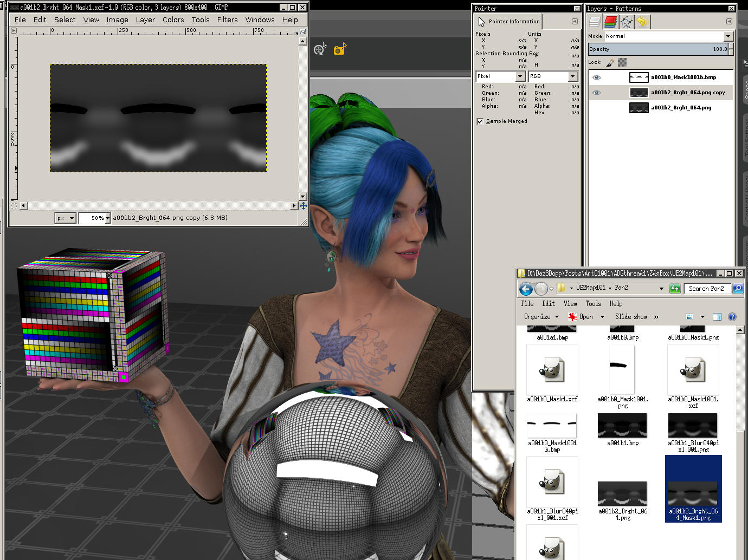Select a001b0_Mask1001.xcf GIMP file icon

coord(693,370)
